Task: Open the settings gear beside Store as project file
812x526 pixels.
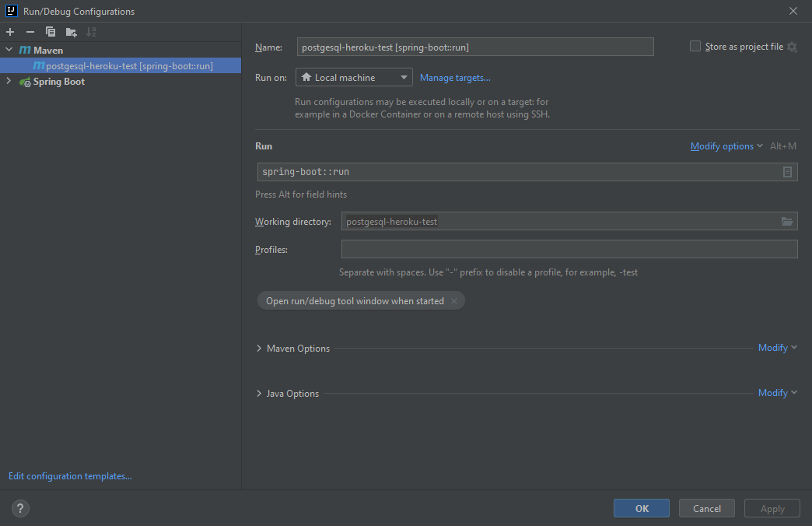Action: [x=792, y=47]
